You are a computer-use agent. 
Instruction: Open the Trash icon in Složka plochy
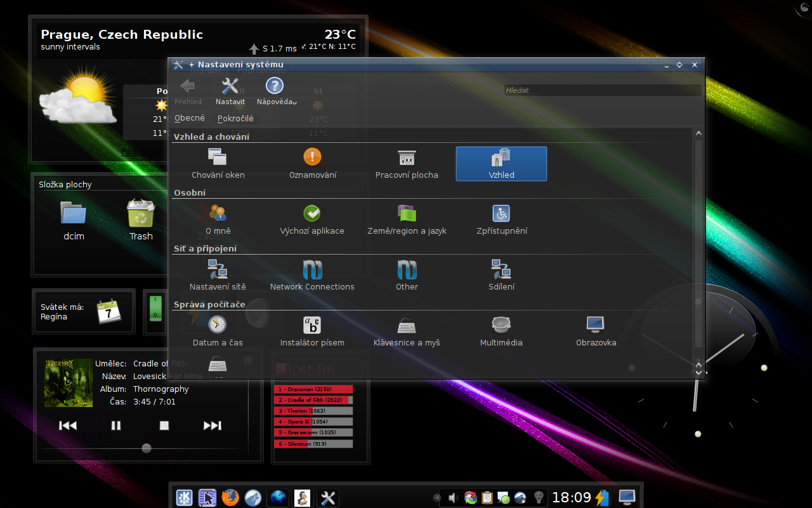click(141, 220)
